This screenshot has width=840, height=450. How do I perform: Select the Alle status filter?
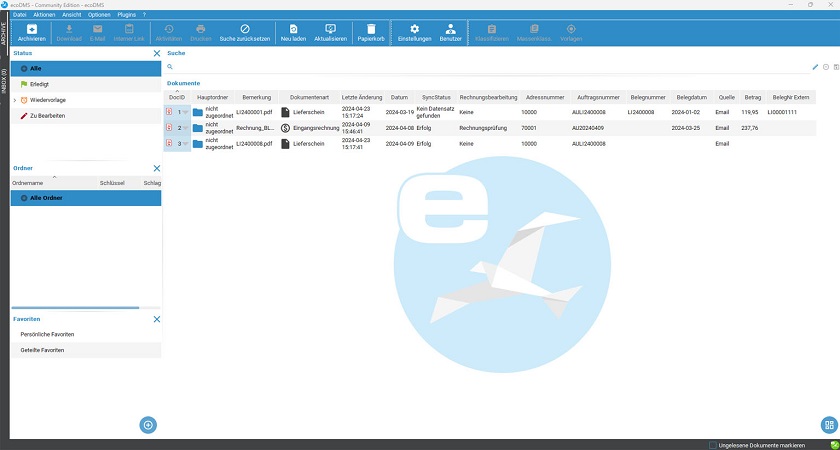[86, 69]
